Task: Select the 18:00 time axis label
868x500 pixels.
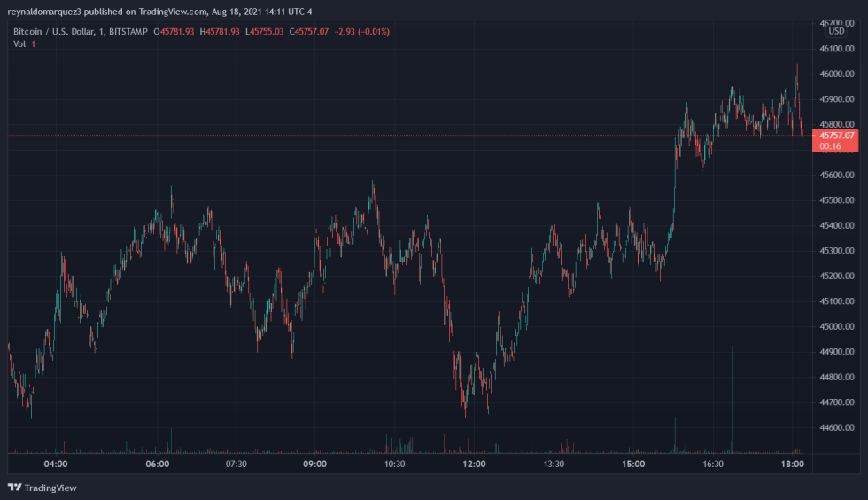Action: click(x=792, y=464)
